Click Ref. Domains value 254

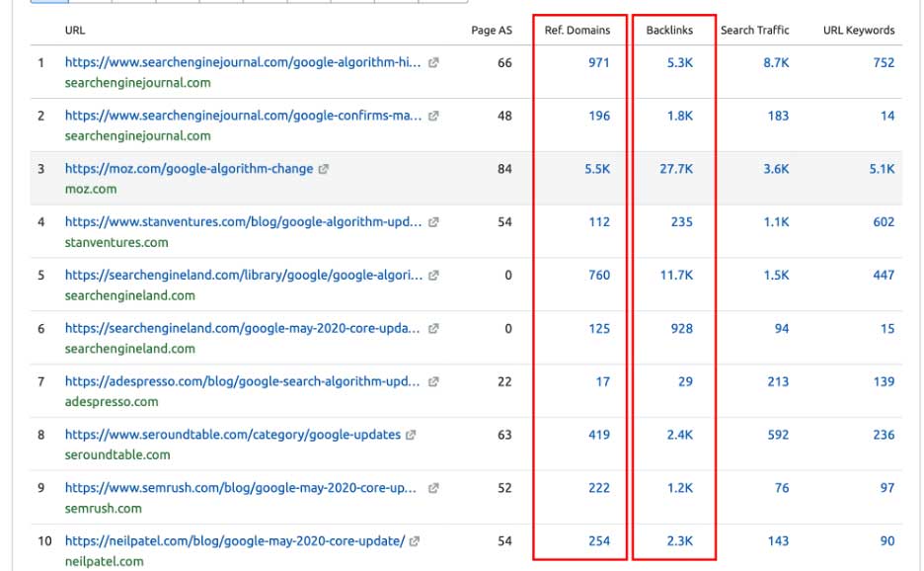[x=599, y=541]
